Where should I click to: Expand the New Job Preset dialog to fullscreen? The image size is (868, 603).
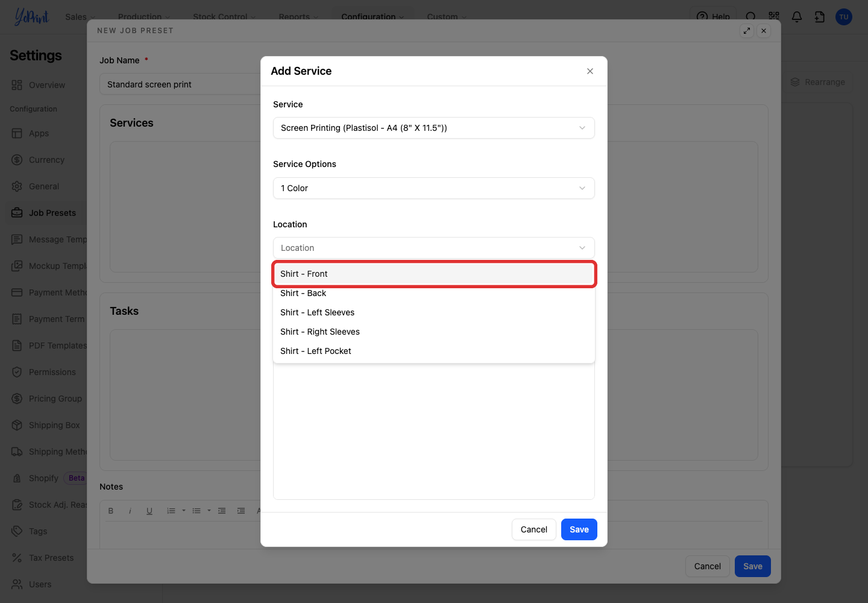tap(747, 31)
